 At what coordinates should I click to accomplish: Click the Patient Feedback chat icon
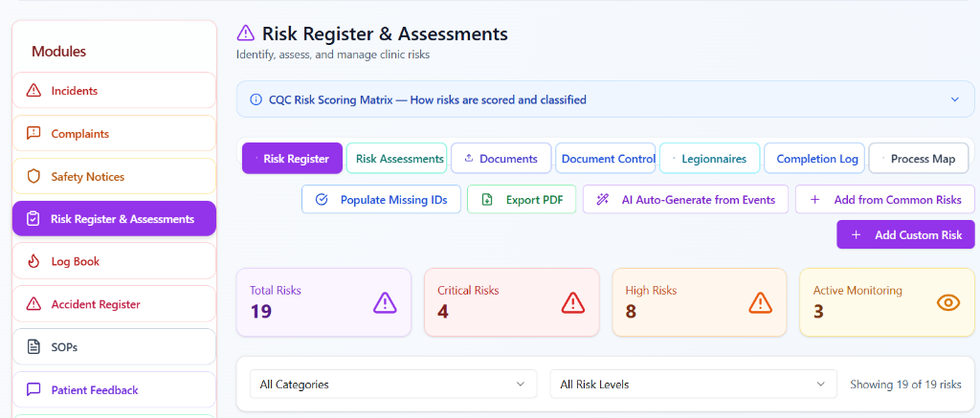pos(33,390)
